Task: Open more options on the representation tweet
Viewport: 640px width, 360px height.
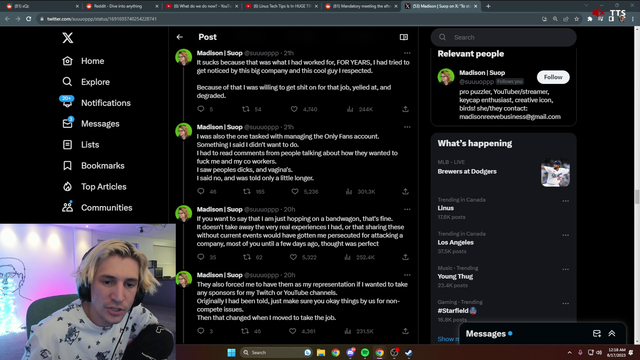Action: point(407,275)
